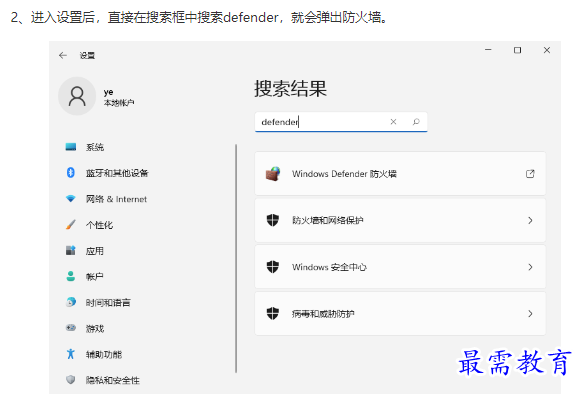Image resolution: width=580 pixels, height=394 pixels.
Task: Click the shield icon beside Windows 安全中心
Action: [x=273, y=267]
